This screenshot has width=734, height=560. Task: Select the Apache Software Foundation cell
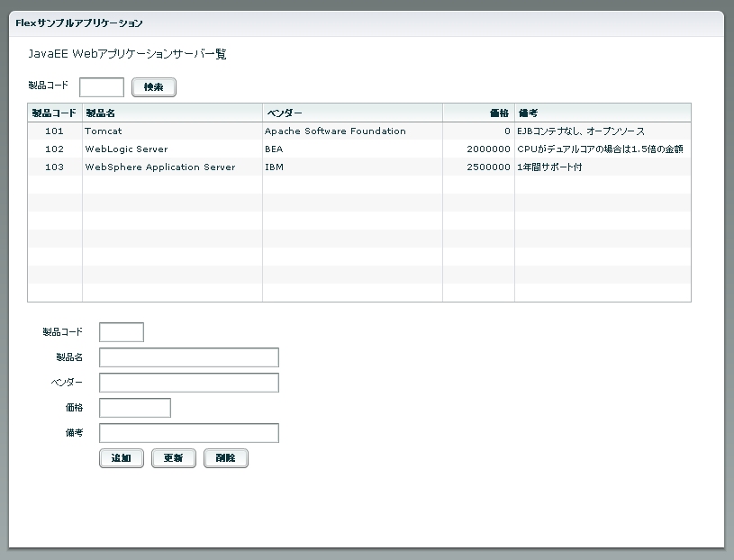352,131
